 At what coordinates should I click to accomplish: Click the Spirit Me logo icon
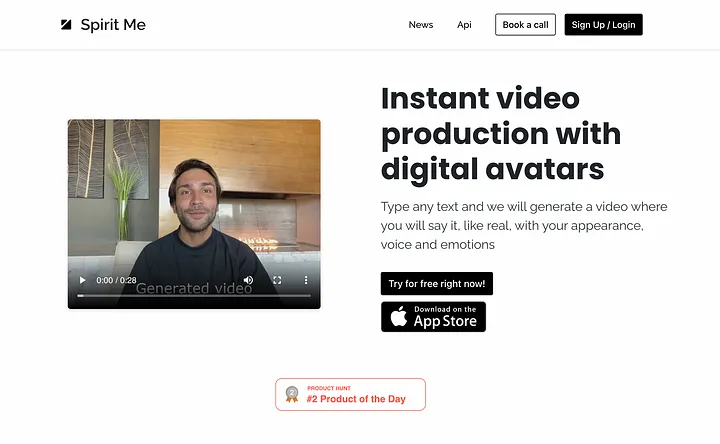click(66, 24)
